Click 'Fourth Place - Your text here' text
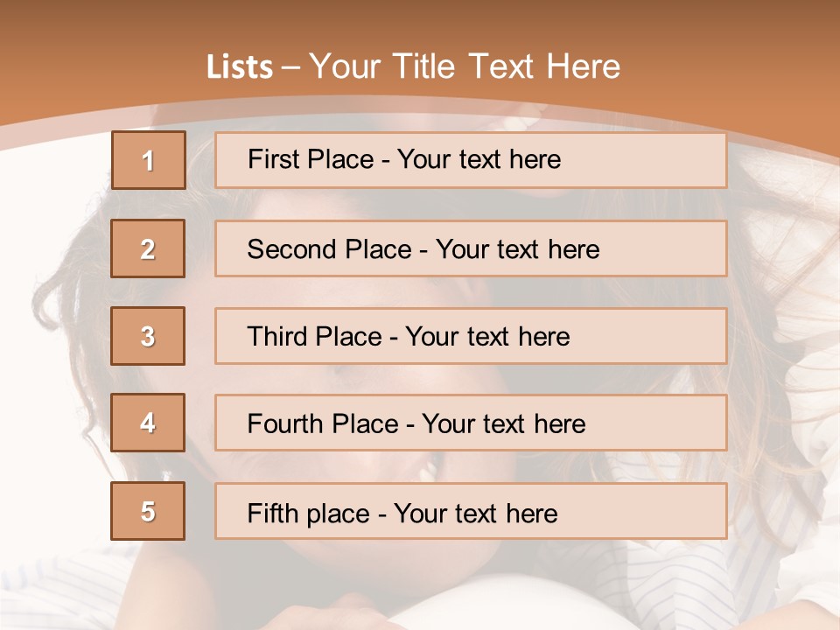This screenshot has width=840, height=630. coord(416,423)
